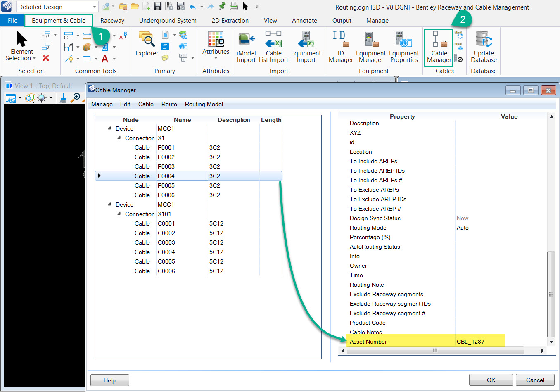Launch the ID Manager tool
Viewport: 560px width, 392px height.
click(x=341, y=47)
